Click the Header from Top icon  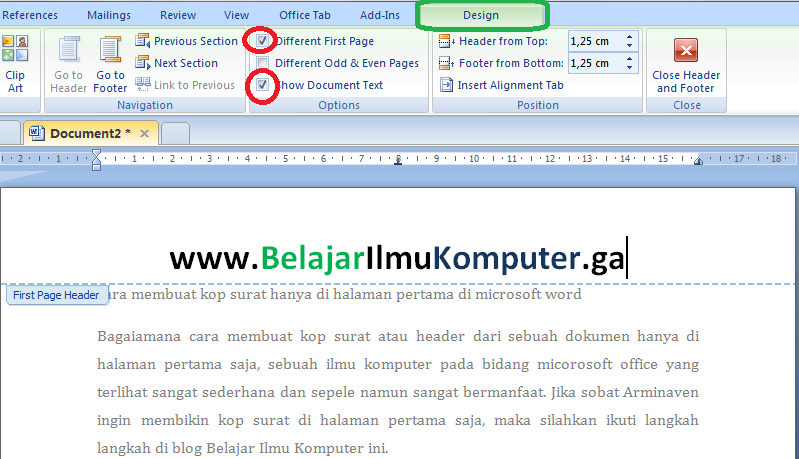(x=446, y=41)
